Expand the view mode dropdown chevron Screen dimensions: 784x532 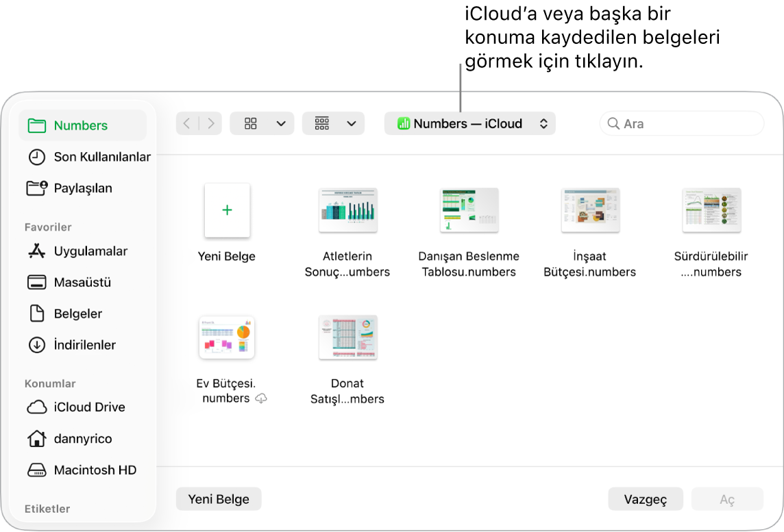click(x=281, y=123)
